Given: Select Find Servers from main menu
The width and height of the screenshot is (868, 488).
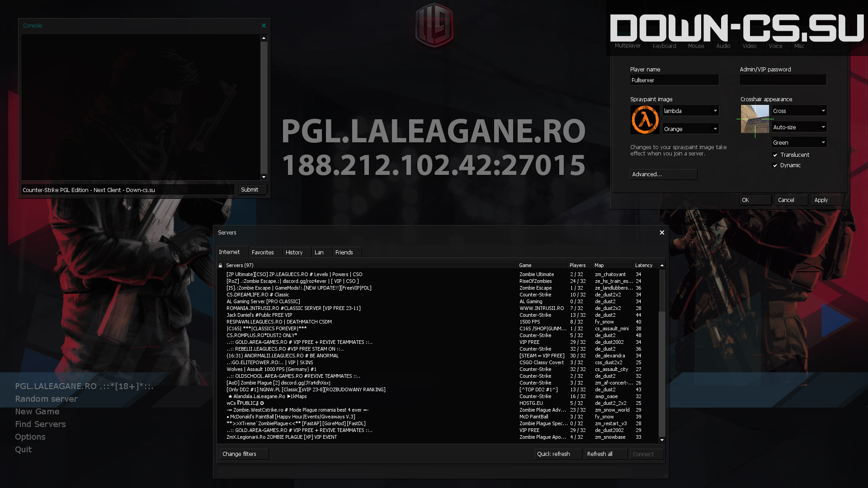Looking at the screenshot, I should [40, 424].
